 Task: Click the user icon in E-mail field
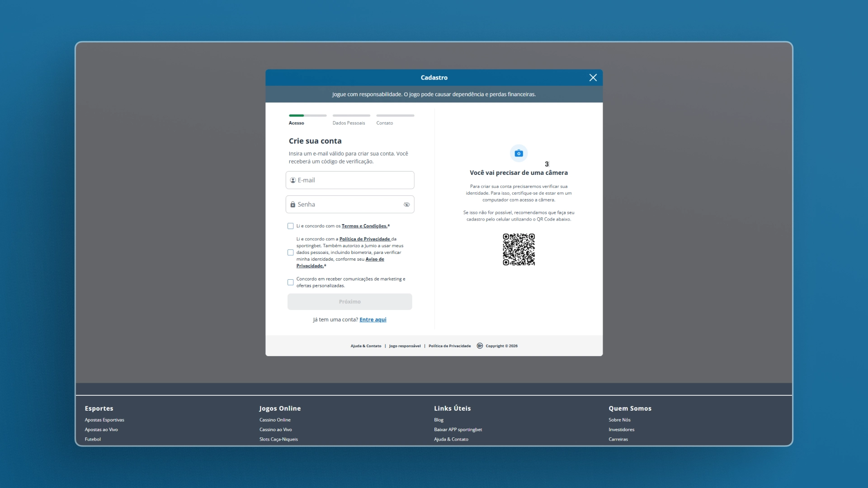tap(293, 180)
